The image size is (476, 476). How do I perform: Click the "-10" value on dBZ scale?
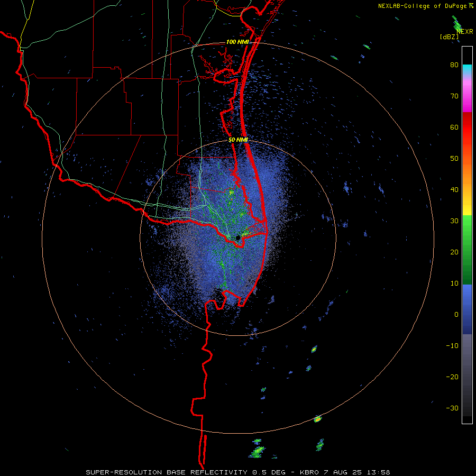point(452,346)
